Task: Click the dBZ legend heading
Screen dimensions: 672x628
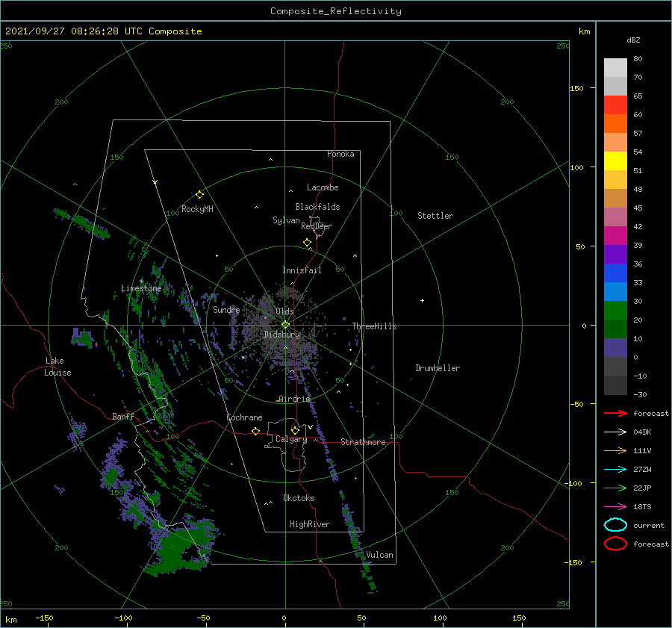Action: pyautogui.click(x=633, y=40)
